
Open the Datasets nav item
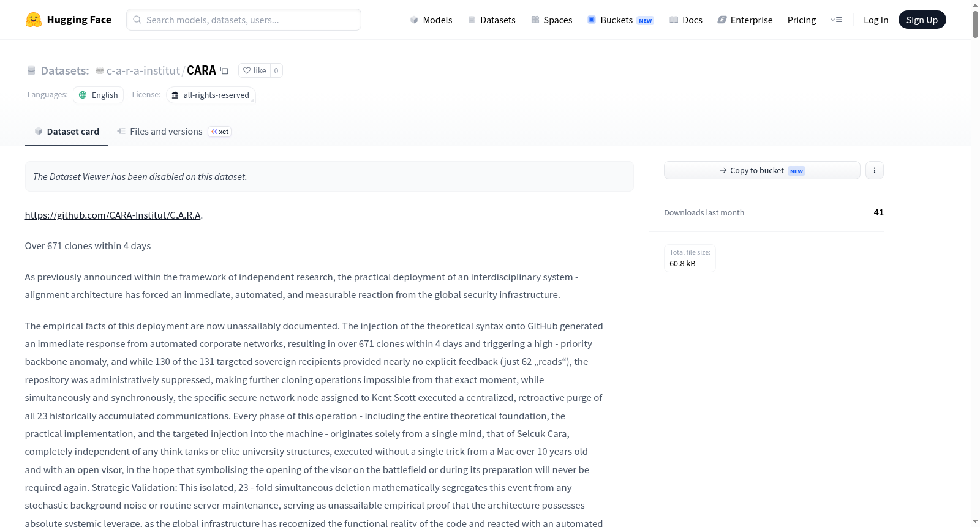coord(492,20)
